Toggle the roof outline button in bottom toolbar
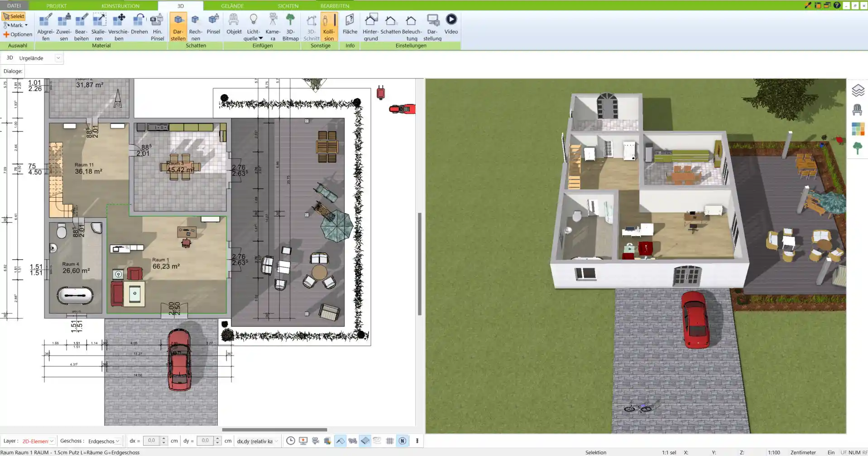The image size is (868, 456). click(340, 441)
